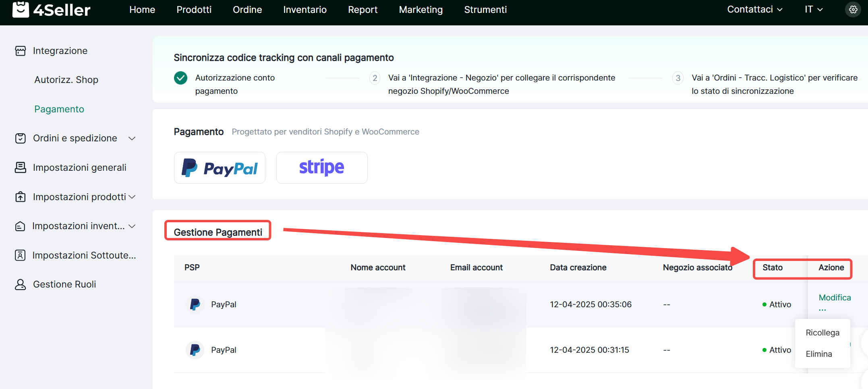The image size is (868, 389).
Task: Click the Impostazioni generali sidebar icon
Action: (x=21, y=168)
